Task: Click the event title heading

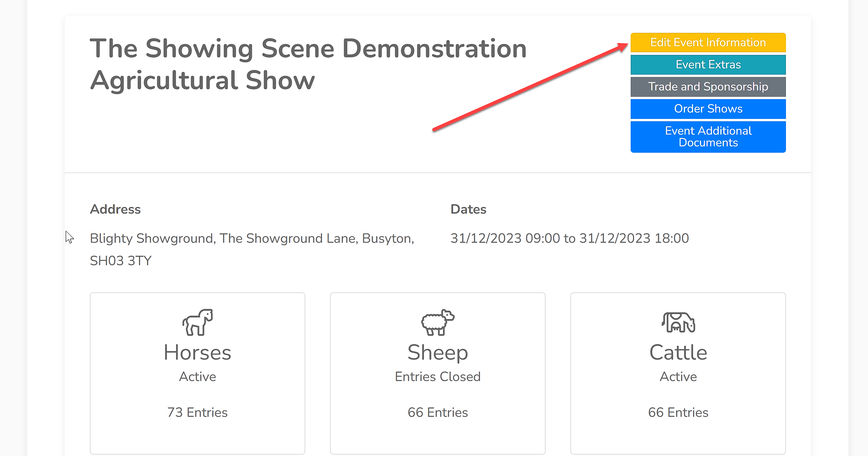Action: pos(308,64)
